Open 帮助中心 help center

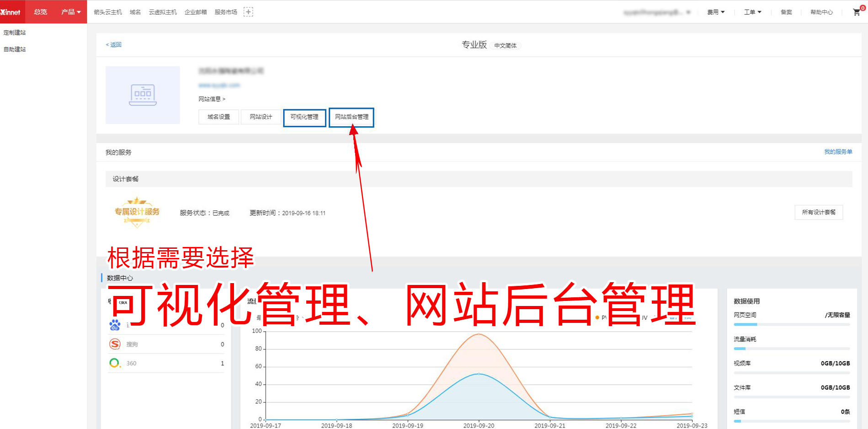point(821,12)
